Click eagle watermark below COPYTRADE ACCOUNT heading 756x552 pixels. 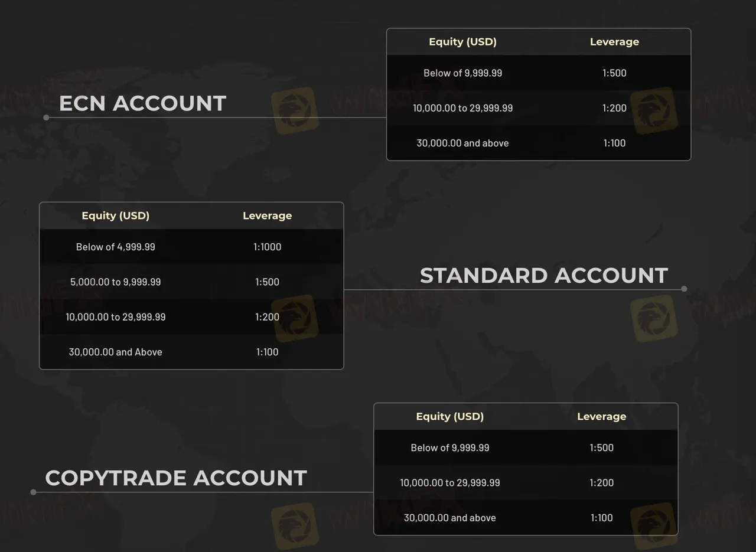tap(295, 525)
